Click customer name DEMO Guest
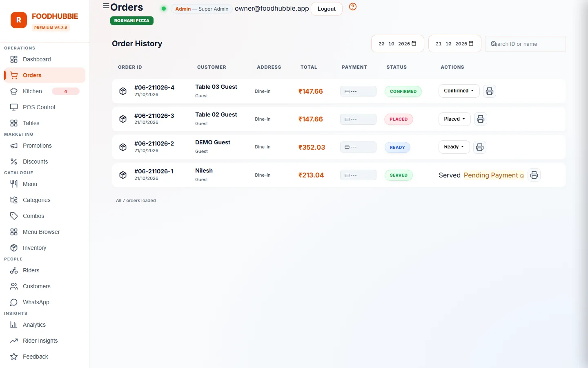Screen dimensions: 588x368 213,142
